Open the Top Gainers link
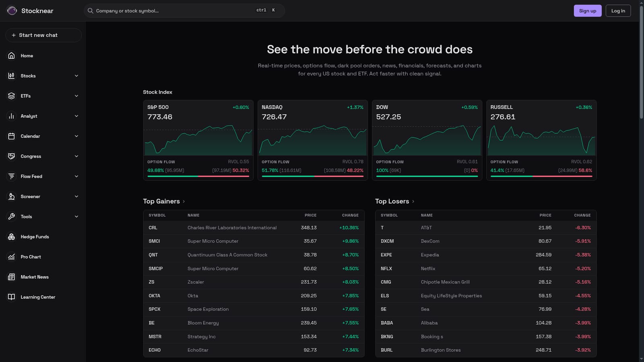 click(164, 201)
